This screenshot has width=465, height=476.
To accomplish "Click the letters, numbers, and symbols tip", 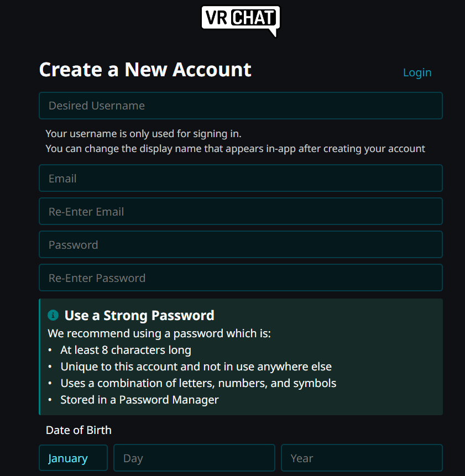I will (x=198, y=383).
